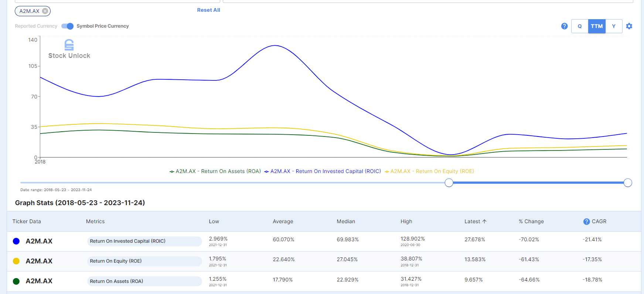644x294 pixels.
Task: Sort table by Latest column
Action: [472, 221]
